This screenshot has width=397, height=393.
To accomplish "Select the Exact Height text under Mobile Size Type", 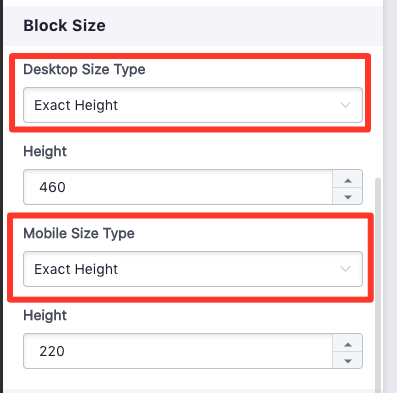I will click(76, 269).
